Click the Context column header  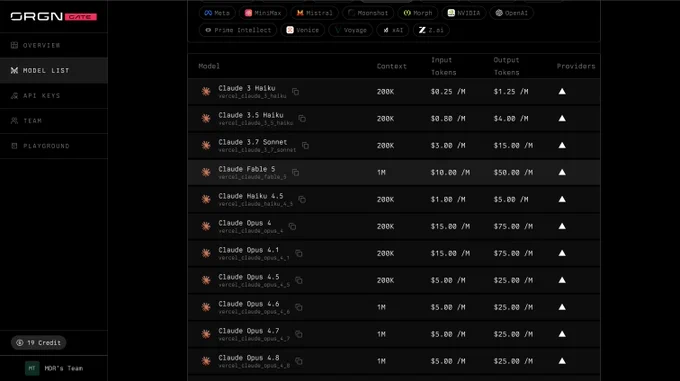392,66
